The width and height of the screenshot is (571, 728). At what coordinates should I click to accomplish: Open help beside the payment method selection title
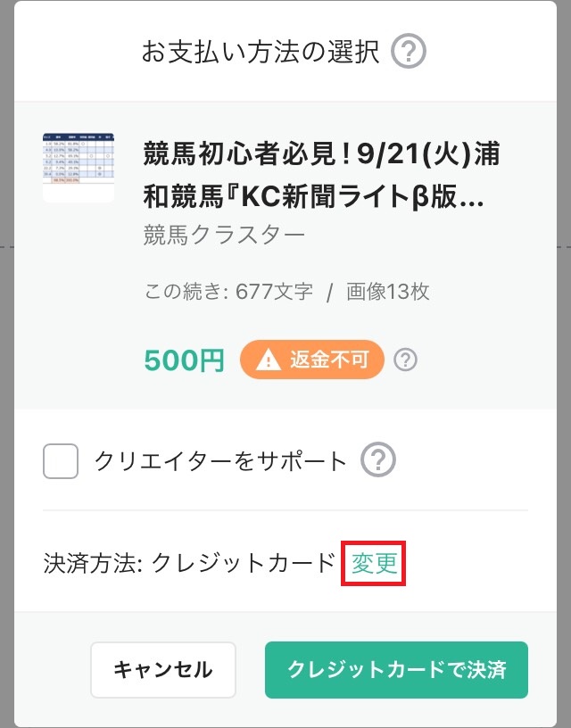(409, 53)
